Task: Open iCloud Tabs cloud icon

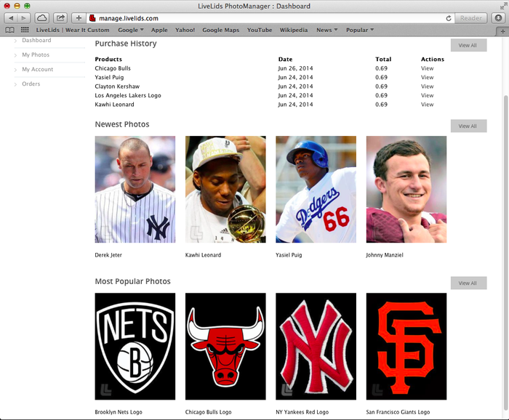Action: point(42,18)
